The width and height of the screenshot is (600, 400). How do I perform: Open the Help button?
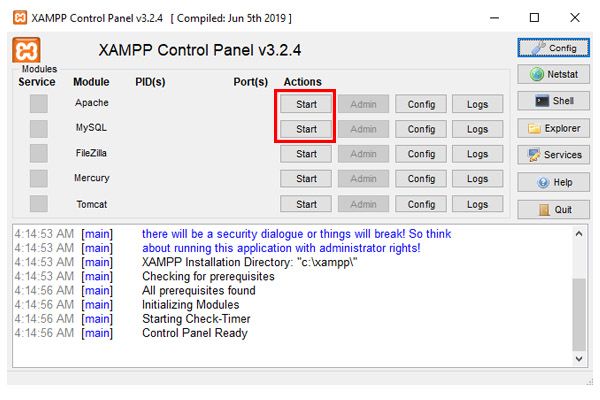pos(553,182)
